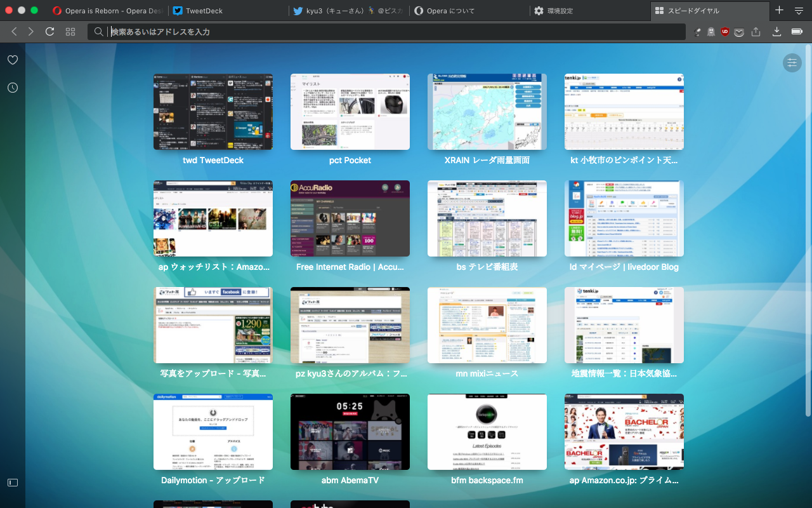Open the uBlock Origin shield icon
Screen dimensions: 812x508
click(x=725, y=32)
